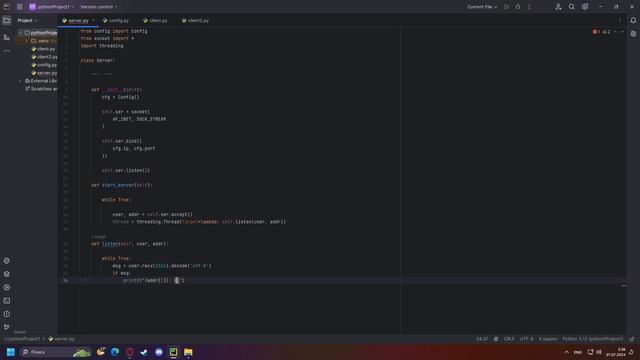Open Project view selector dropdown
Viewport: 640px width, 360px height.
27,20
